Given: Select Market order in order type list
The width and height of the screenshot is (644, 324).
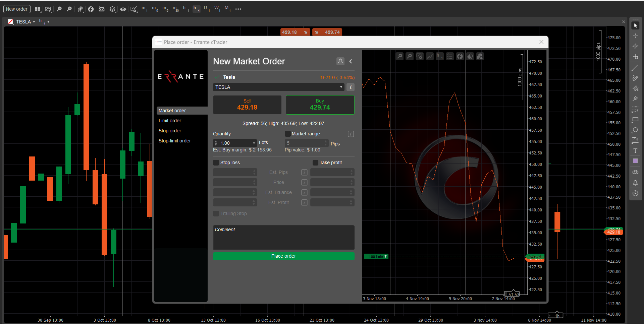Looking at the screenshot, I should [x=182, y=111].
